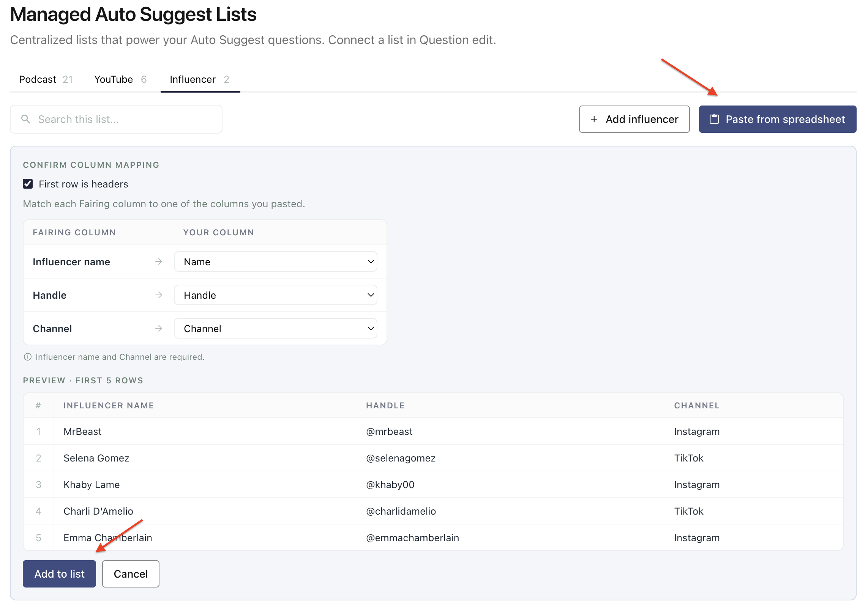Switch to the Podcast tab
Image resolution: width=868 pixels, height=608 pixels.
(46, 79)
